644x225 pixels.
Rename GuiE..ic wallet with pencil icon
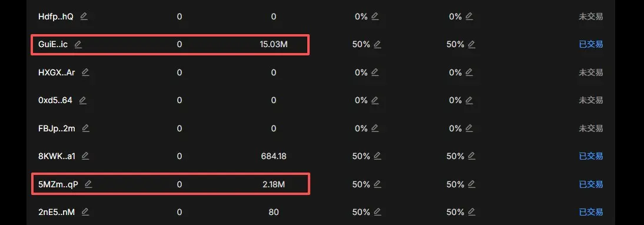pyautogui.click(x=78, y=44)
